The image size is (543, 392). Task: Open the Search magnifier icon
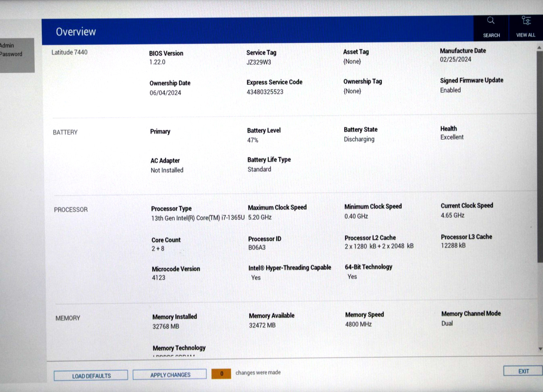491,20
